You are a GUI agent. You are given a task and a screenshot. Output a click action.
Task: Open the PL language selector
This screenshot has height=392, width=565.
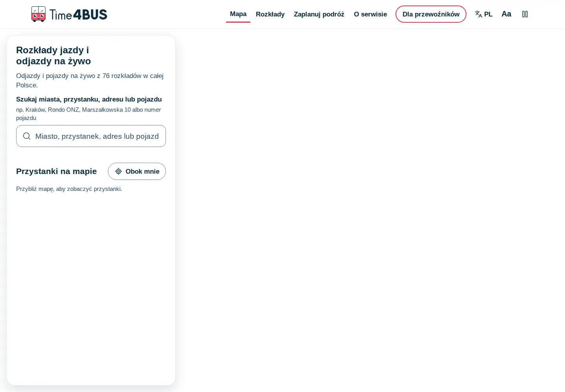click(484, 14)
